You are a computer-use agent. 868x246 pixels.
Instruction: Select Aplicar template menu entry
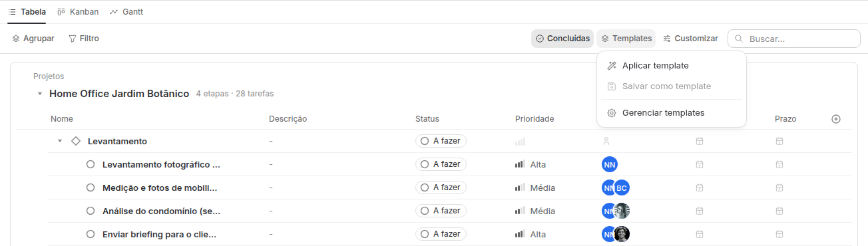[672, 66]
